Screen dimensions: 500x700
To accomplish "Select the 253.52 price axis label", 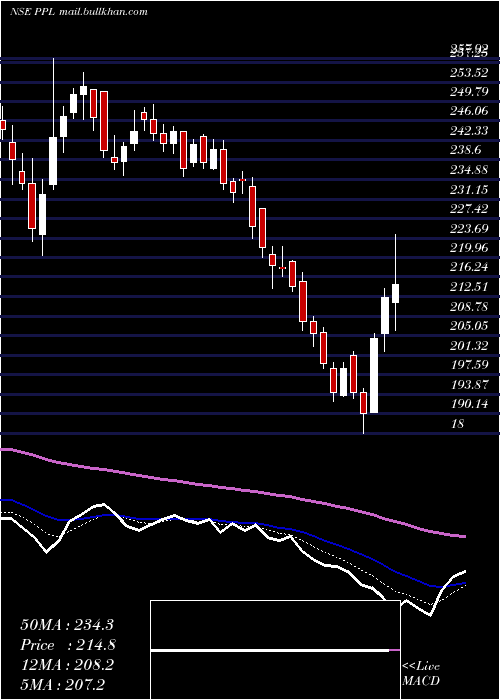I will [x=469, y=73].
